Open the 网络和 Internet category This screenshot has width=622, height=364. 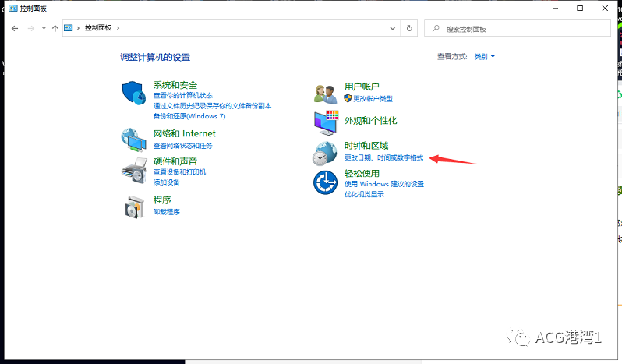(185, 133)
